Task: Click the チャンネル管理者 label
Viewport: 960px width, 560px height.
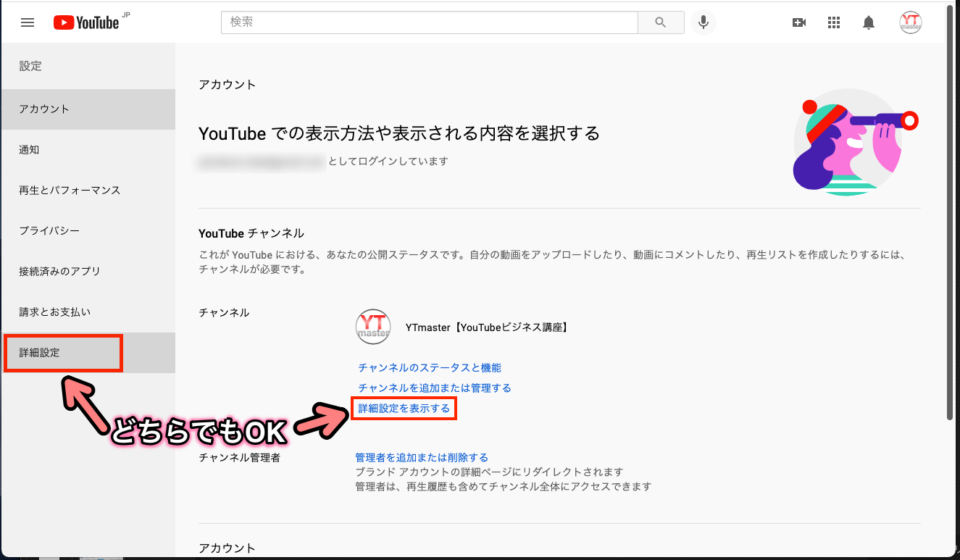Action: coord(240,458)
